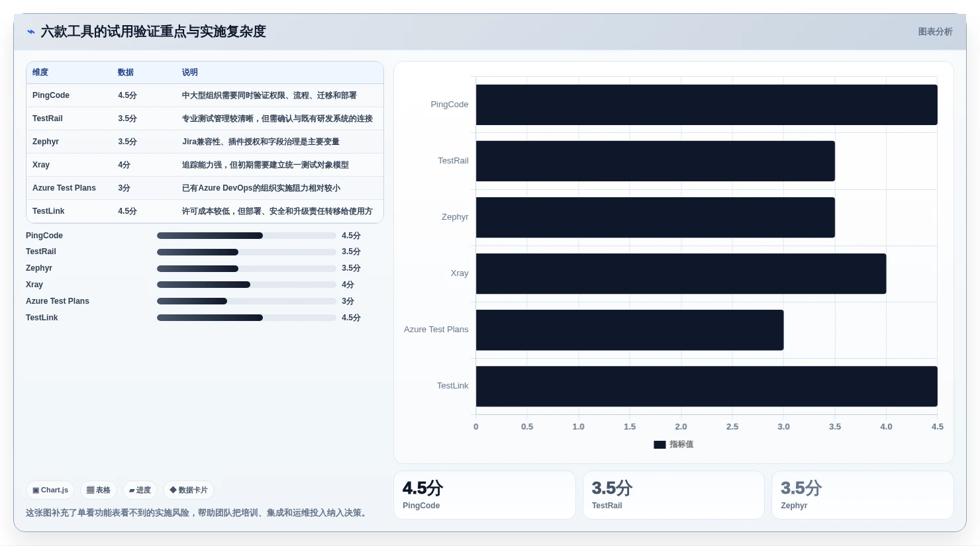Screen dimensions: 980x546
Task: Click the 3.5分 TestRail data card
Action: pos(673,495)
